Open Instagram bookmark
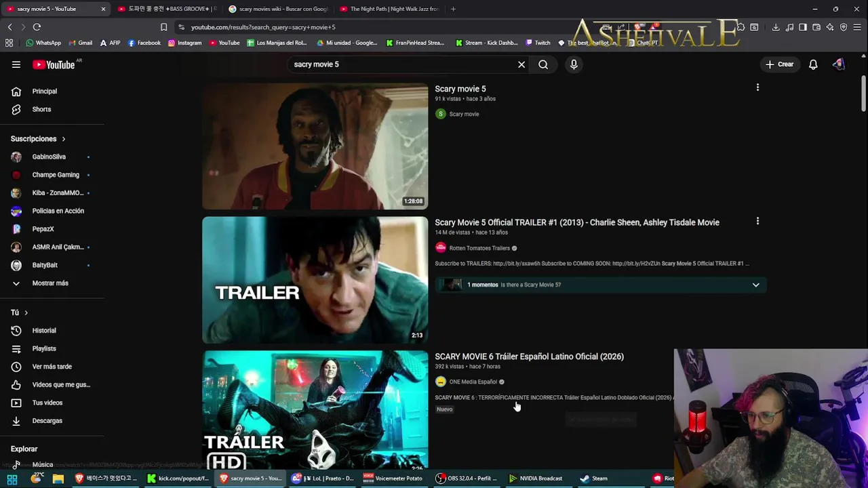Image resolution: width=868 pixels, height=488 pixels. 184,43
